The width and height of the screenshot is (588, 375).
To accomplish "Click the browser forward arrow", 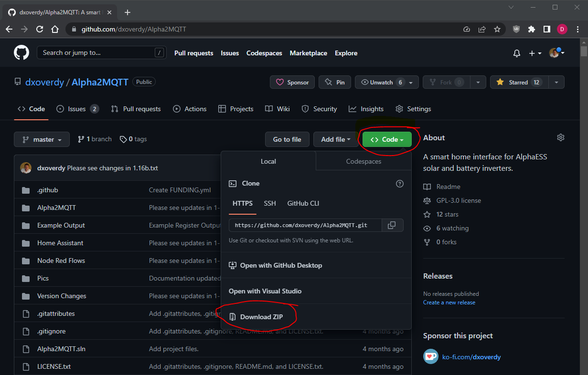I will [x=24, y=29].
